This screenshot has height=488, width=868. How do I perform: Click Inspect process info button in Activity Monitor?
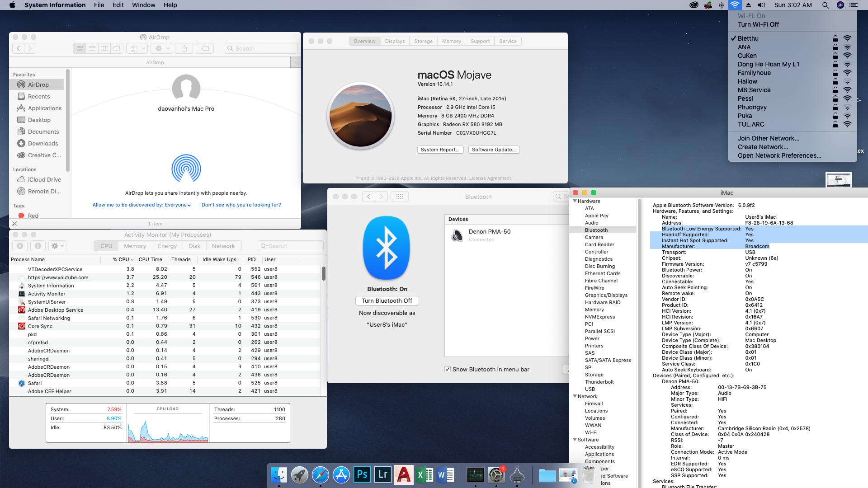pos(38,246)
